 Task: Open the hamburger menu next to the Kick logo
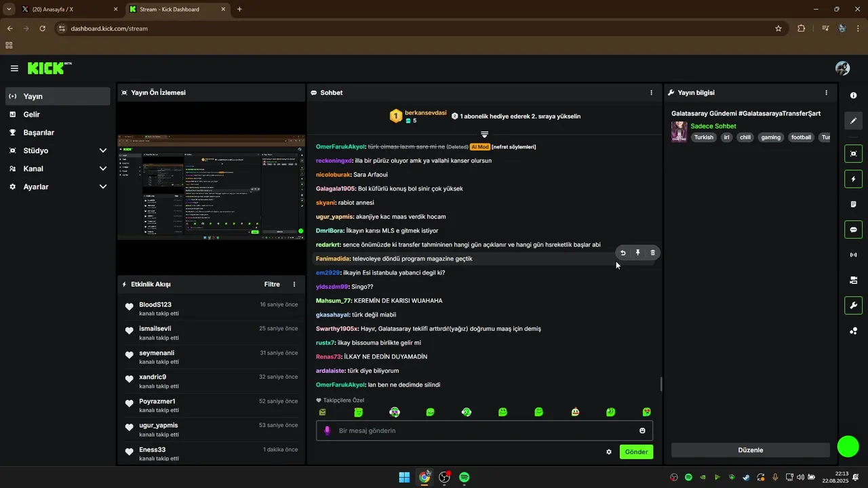tap(14, 68)
